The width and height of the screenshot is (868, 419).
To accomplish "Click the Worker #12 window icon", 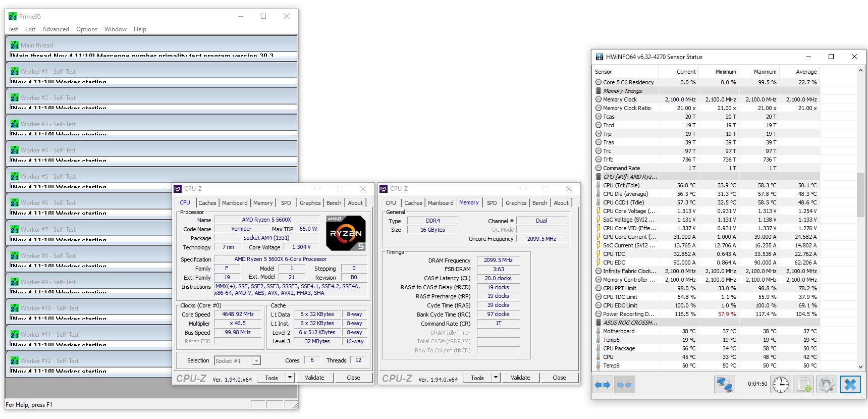I will coord(15,360).
